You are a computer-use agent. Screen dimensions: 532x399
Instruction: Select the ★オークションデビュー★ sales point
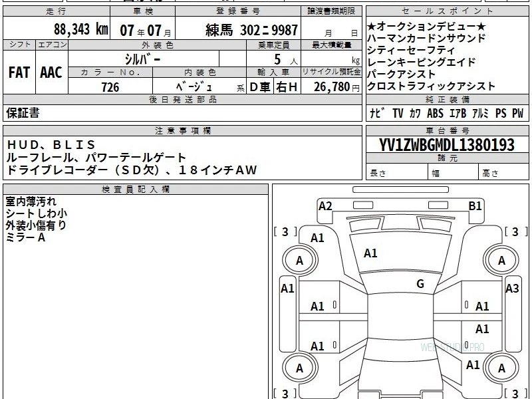[426, 27]
